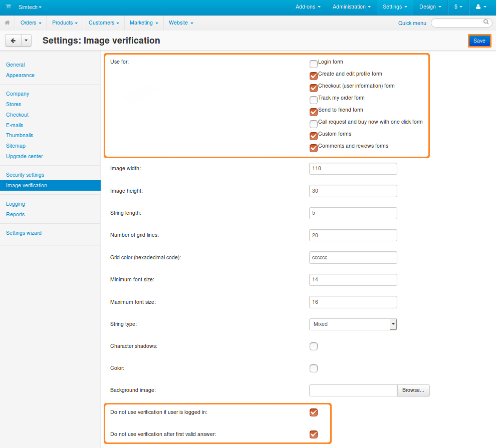Open the currency $ dropdown
The height and width of the screenshot is (448, 496).
pos(458,7)
